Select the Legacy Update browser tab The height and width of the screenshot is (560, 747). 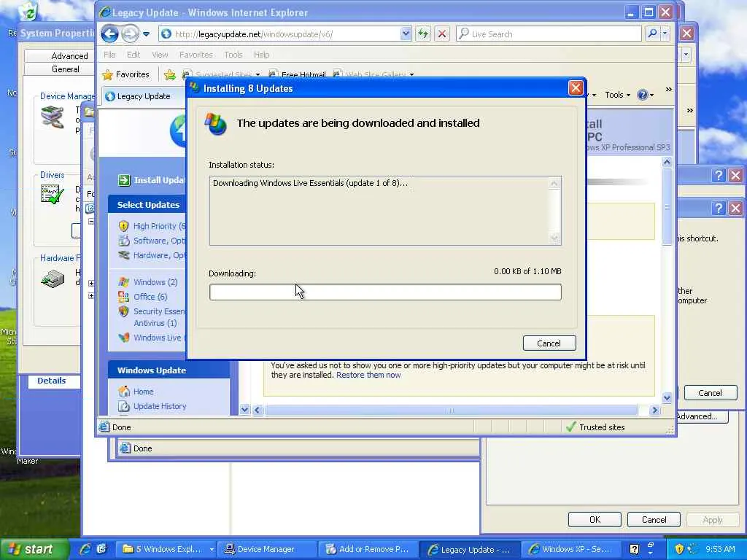coord(144,96)
